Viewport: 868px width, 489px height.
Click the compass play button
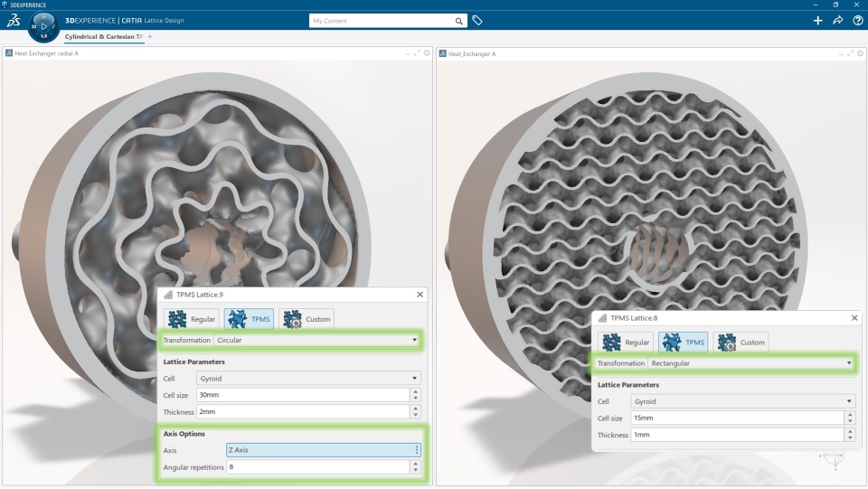point(43,26)
